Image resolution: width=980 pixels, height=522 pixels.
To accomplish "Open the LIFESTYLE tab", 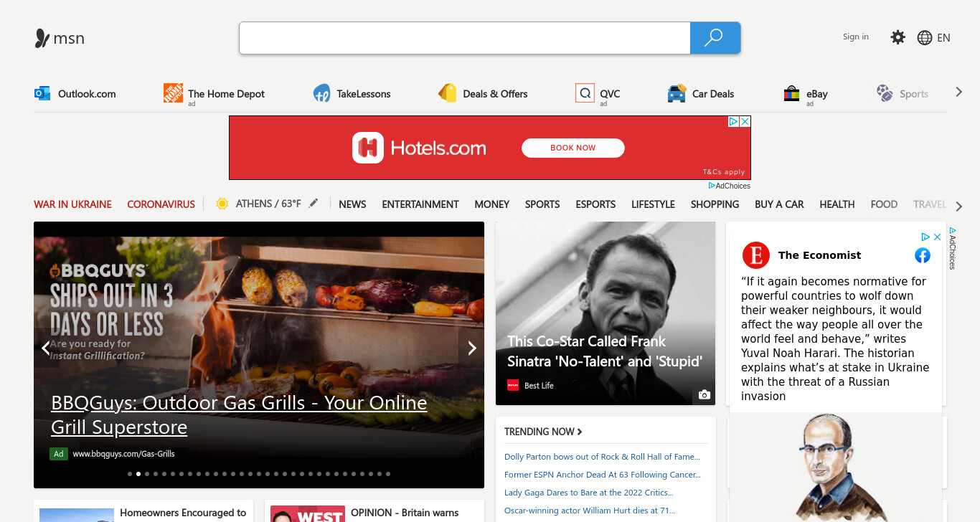I will pos(653,204).
